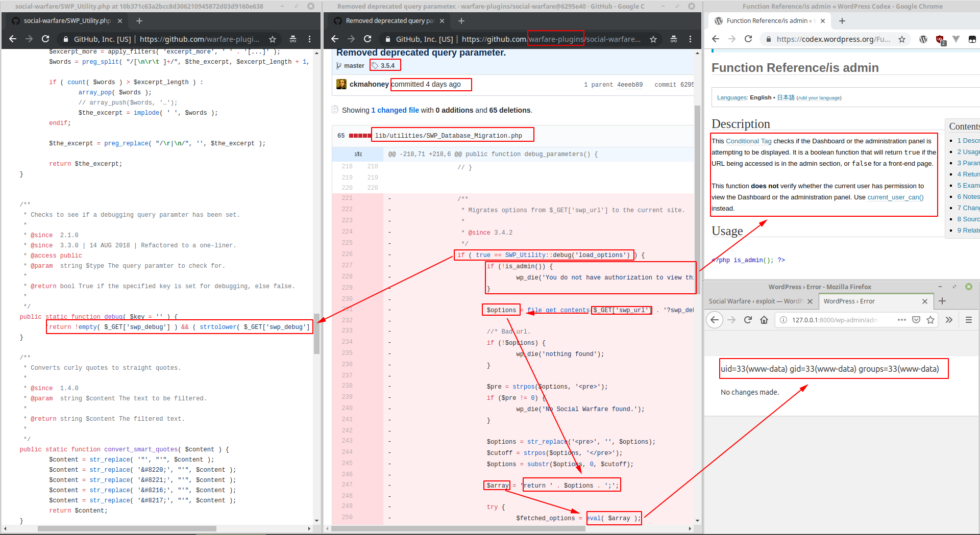Open a new tab in the SWP_Utility.php window
Image resolution: width=980 pixels, height=535 pixels.
[x=139, y=21]
